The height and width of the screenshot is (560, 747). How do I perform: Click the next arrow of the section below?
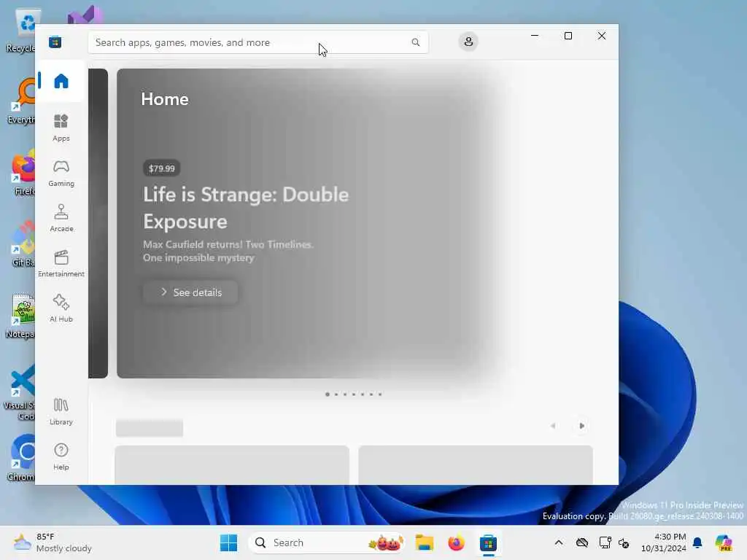tap(581, 426)
